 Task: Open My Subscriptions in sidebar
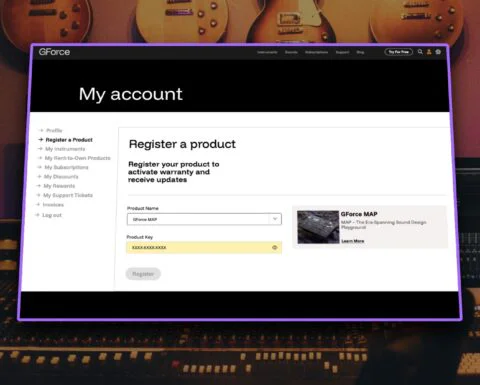click(66, 167)
